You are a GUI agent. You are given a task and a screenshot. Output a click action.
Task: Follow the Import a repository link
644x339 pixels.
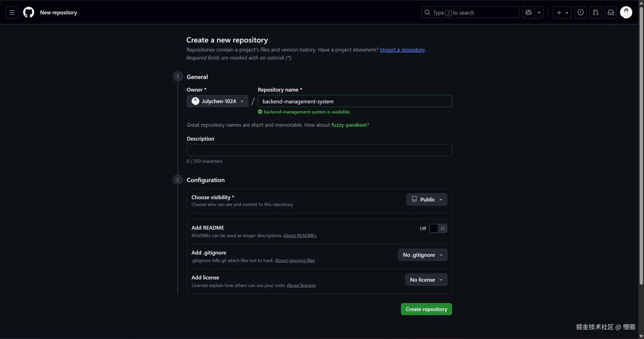(402, 50)
